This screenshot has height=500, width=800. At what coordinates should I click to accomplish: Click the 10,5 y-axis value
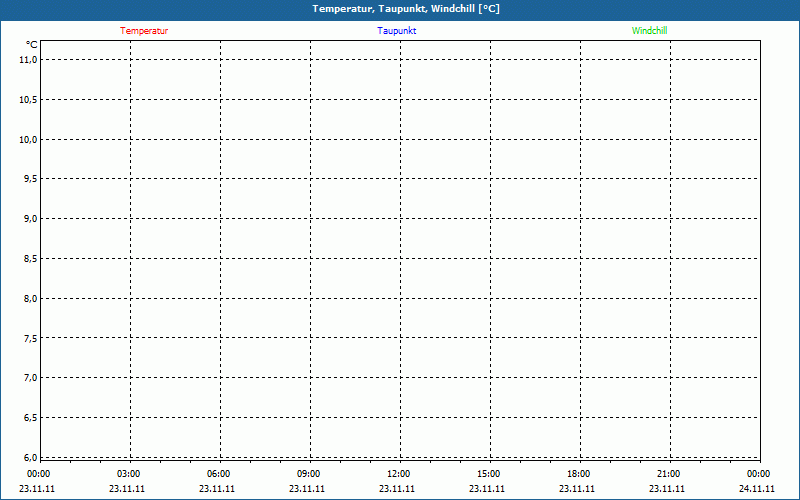click(x=29, y=99)
